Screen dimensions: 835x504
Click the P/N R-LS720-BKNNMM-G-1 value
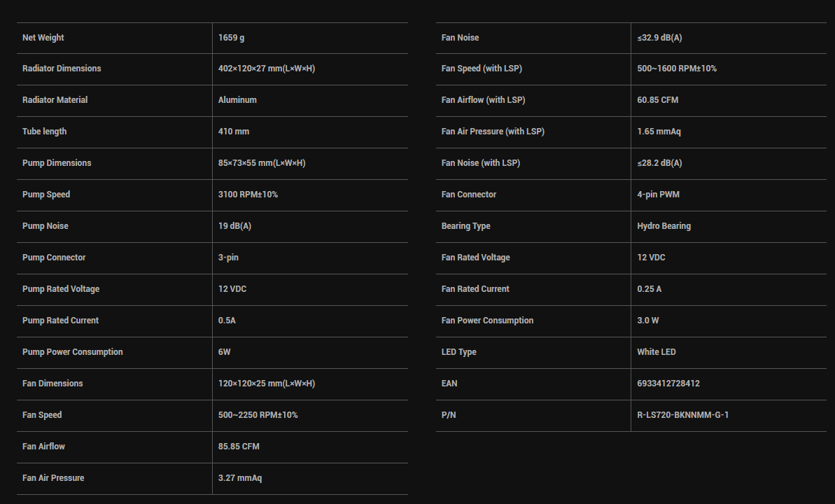point(682,415)
